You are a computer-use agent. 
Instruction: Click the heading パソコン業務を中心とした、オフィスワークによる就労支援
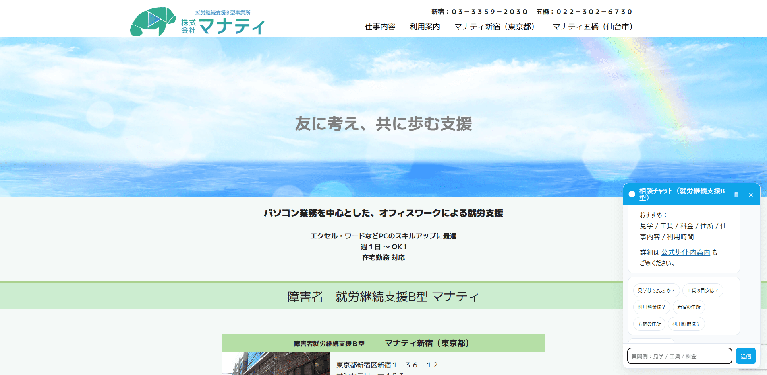[x=384, y=213]
